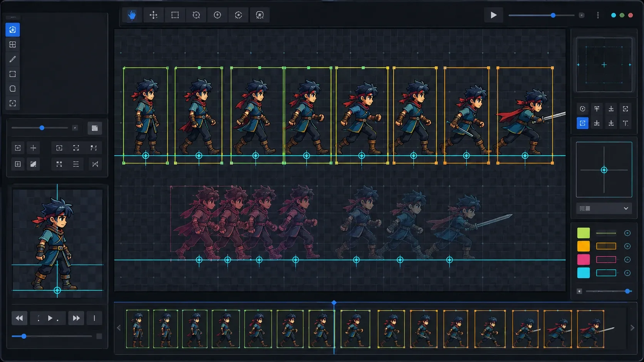Toggle the cyan color group circle indicator
Image resolution: width=644 pixels, height=362 pixels.
tap(627, 273)
